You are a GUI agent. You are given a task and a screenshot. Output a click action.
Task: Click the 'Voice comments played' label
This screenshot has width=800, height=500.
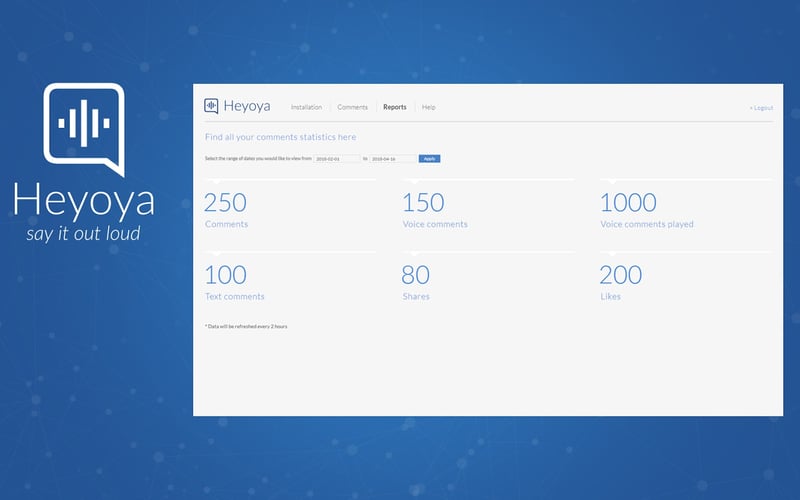[647, 224]
